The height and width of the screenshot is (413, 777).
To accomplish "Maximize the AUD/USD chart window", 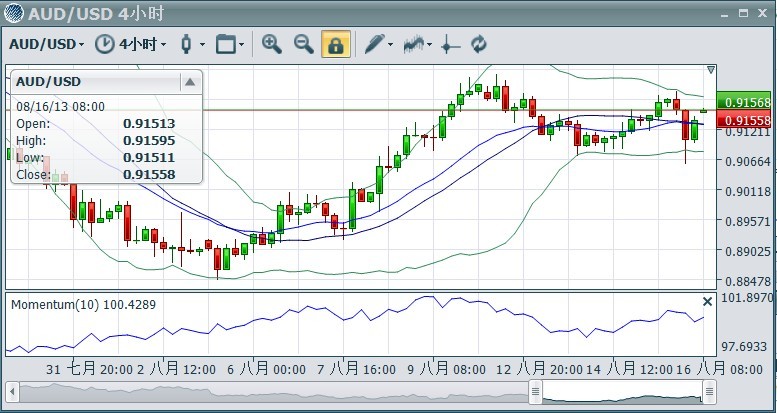I will pyautogui.click(x=743, y=13).
